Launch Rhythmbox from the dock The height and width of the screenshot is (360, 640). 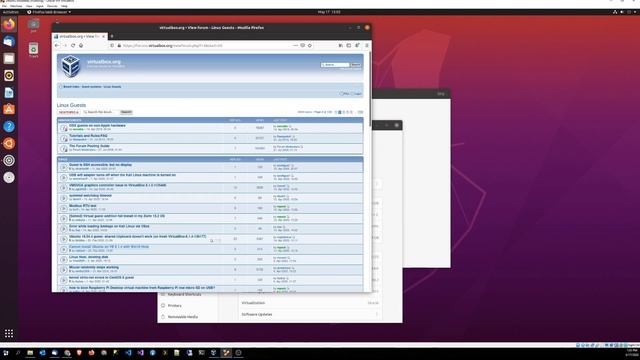point(9,76)
